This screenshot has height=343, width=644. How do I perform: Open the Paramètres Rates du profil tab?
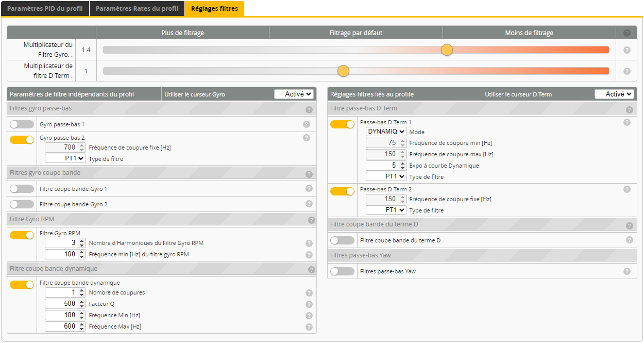point(137,9)
